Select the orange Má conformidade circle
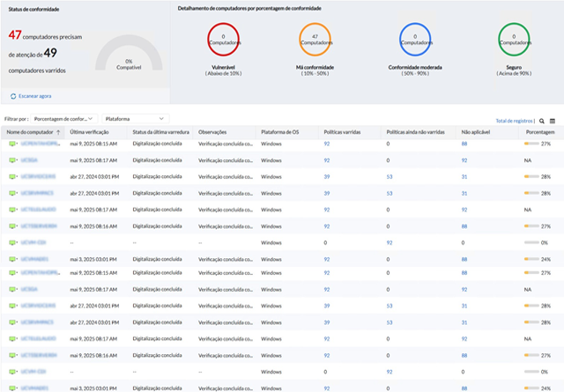 coord(315,41)
